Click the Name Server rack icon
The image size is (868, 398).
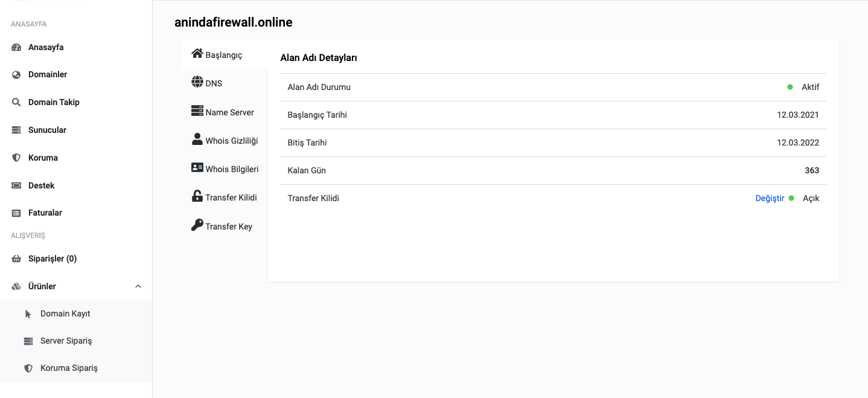pyautogui.click(x=197, y=111)
